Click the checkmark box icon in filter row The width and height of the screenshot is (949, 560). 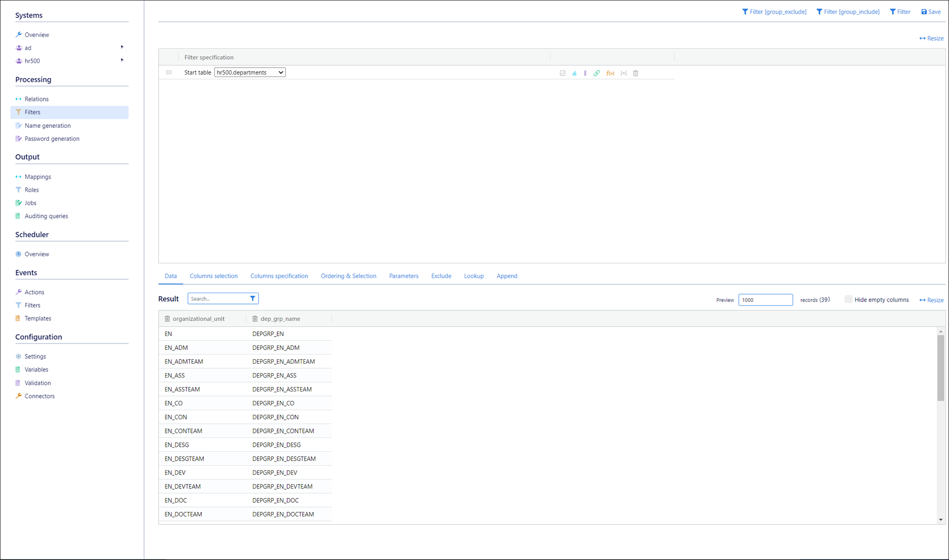point(562,73)
